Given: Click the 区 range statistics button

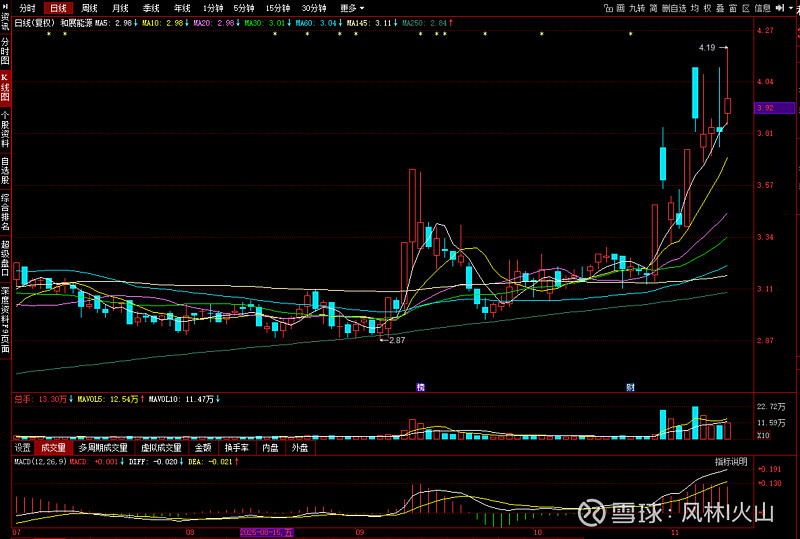Looking at the screenshot, I should click(x=746, y=8).
